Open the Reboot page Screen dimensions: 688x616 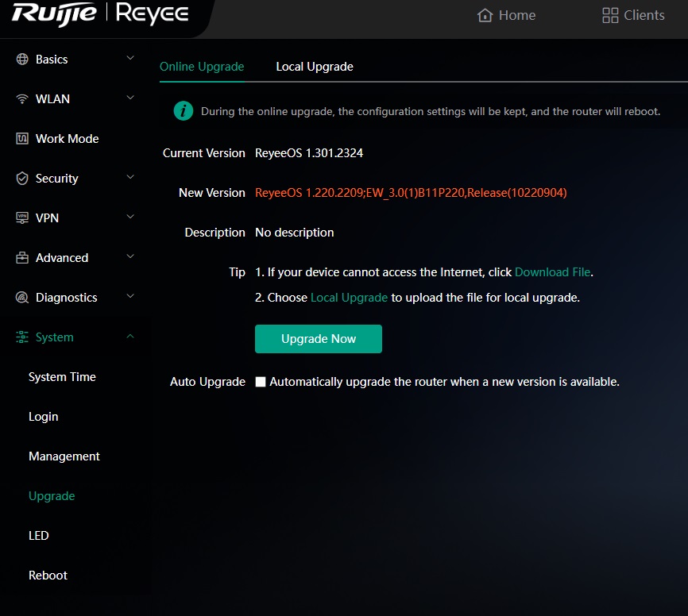[x=48, y=576]
